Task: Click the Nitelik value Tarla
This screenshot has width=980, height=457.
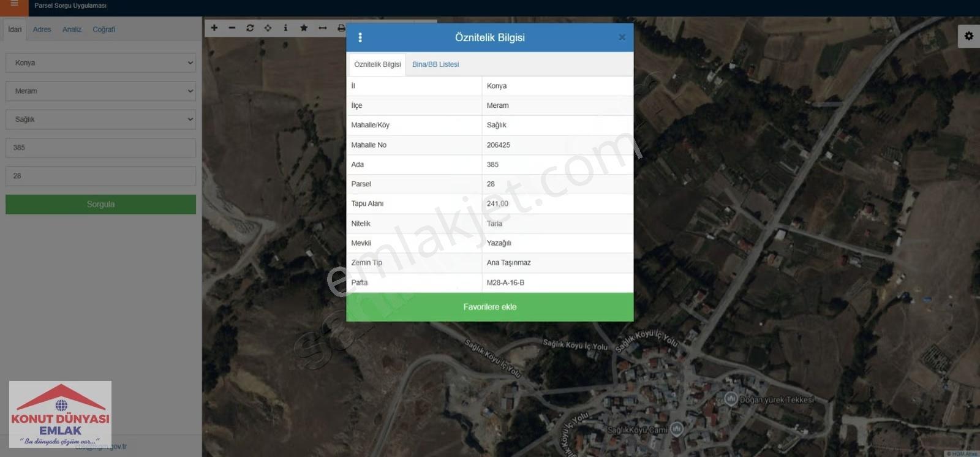Action: click(494, 224)
